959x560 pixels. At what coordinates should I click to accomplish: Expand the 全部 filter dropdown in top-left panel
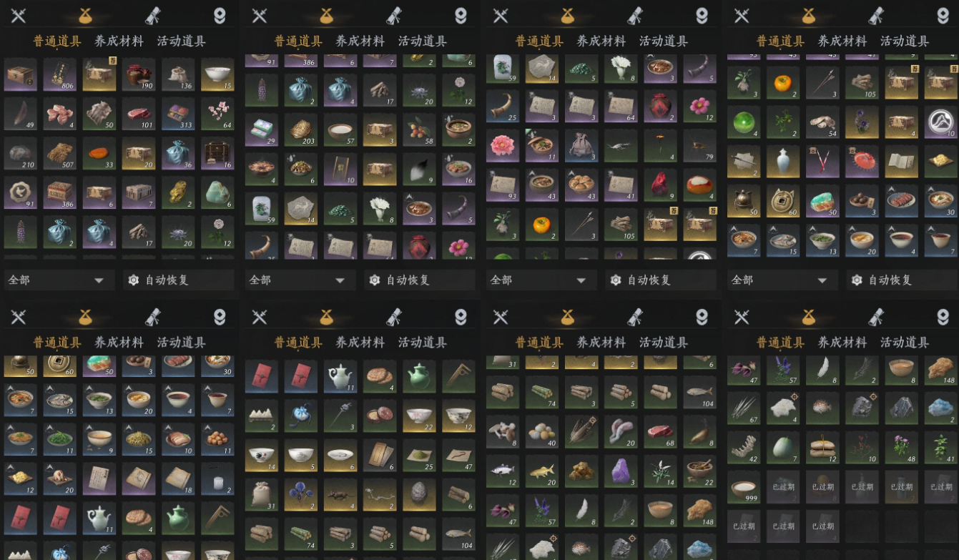coord(57,280)
